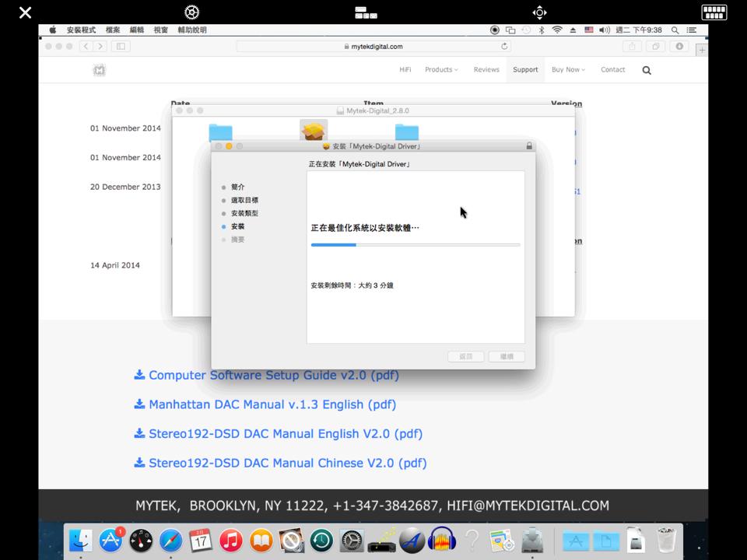
Task: Open the 視窗 menu
Action: click(x=161, y=30)
